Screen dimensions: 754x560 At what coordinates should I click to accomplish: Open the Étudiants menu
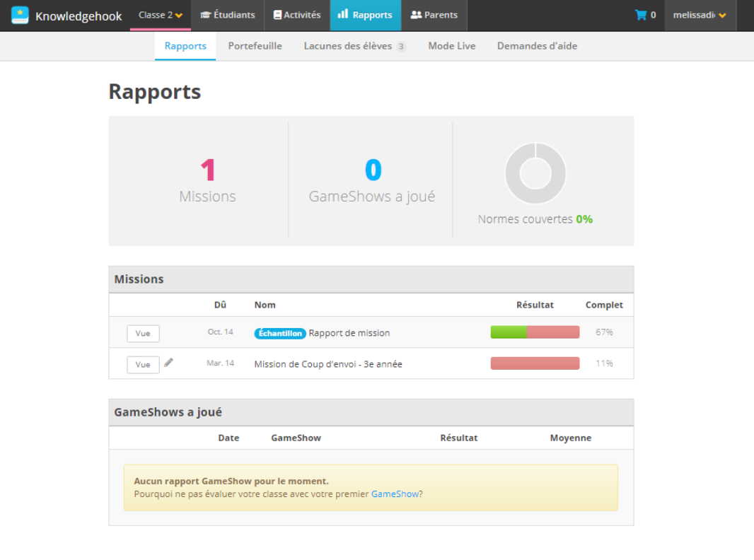(228, 15)
